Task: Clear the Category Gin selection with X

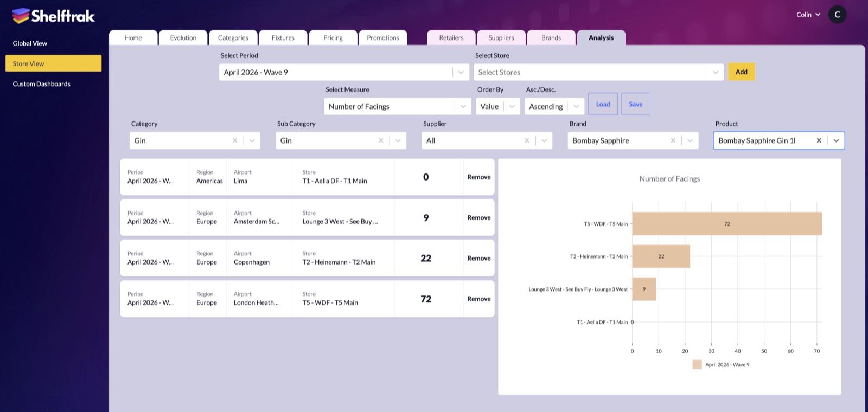Action: [x=235, y=140]
